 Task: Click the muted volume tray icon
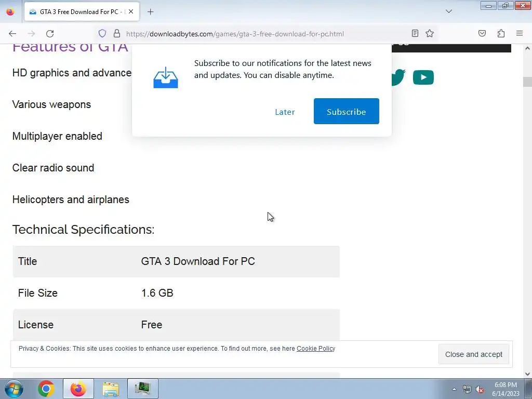pyautogui.click(x=480, y=390)
